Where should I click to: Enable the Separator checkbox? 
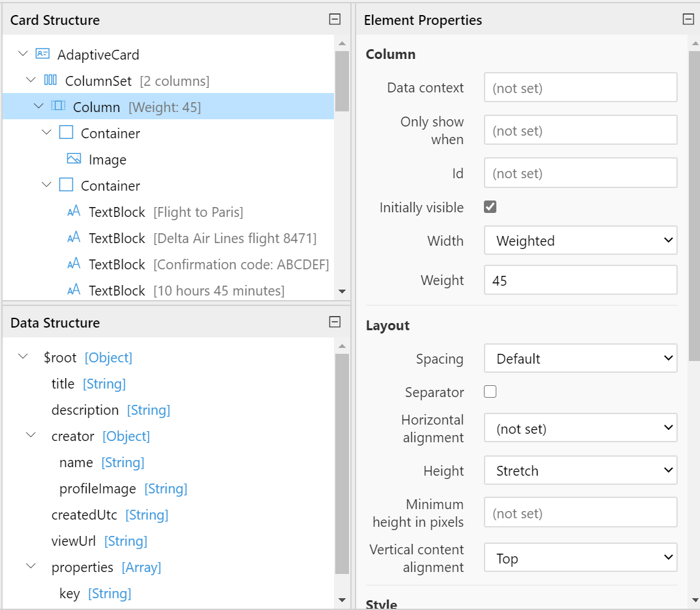[x=490, y=392]
